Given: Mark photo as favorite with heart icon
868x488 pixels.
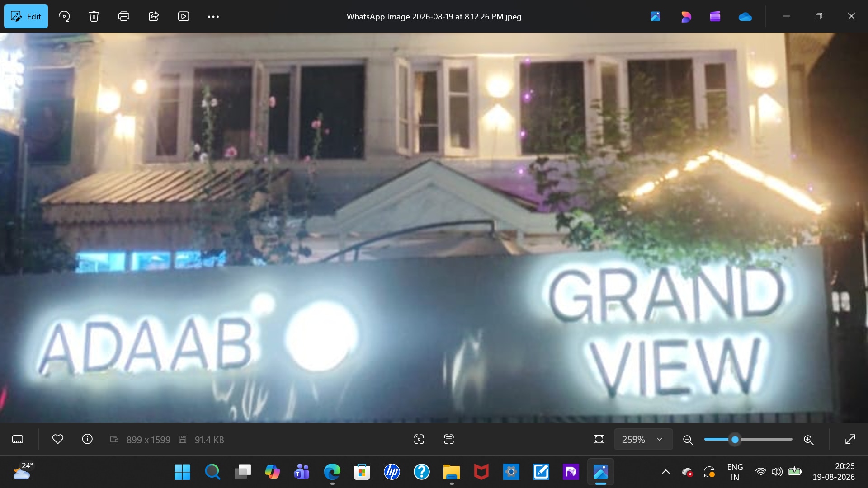Looking at the screenshot, I should tap(58, 439).
